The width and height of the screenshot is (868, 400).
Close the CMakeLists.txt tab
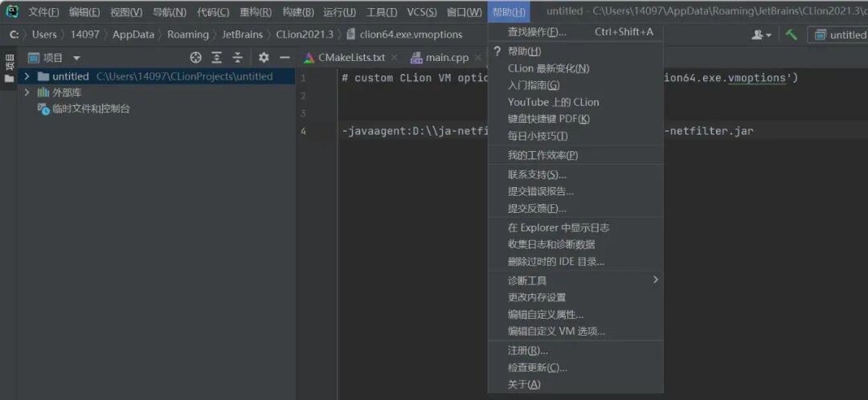point(394,58)
